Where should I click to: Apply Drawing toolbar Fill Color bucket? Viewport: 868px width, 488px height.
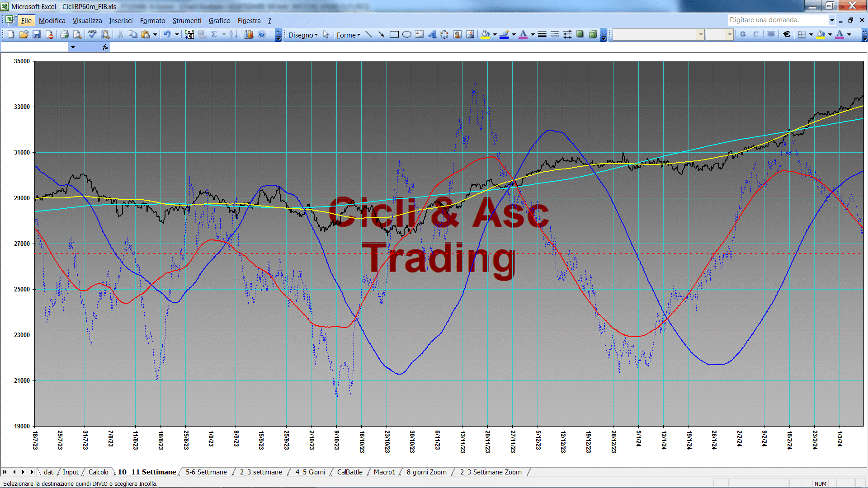point(486,34)
